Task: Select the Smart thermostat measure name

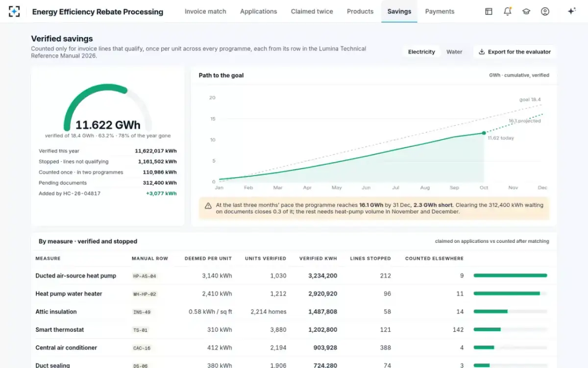Action: pos(60,330)
